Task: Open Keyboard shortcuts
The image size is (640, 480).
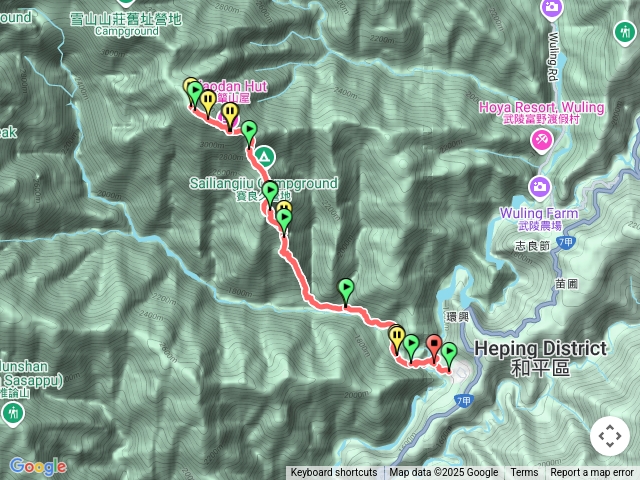Action: tap(334, 473)
